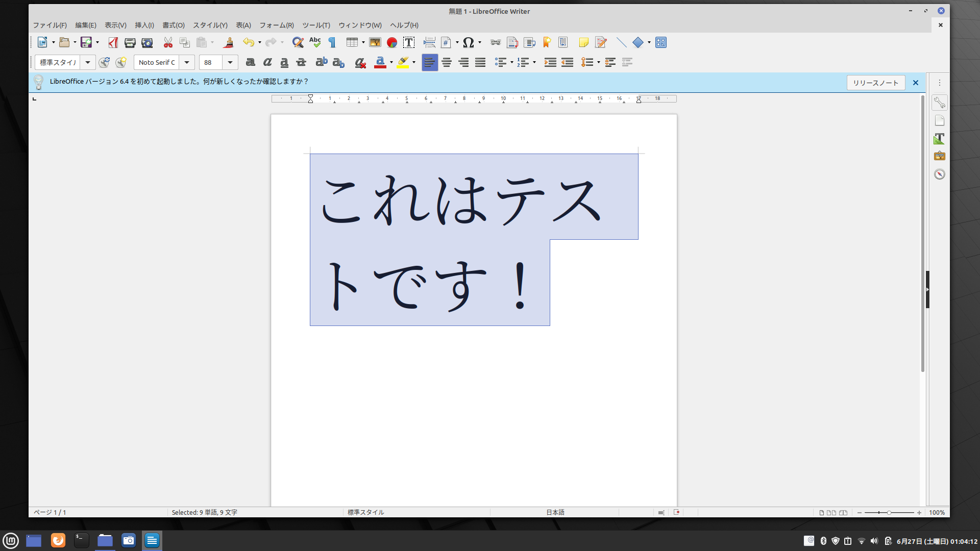Click the Clear direct formatting icon
Image resolution: width=980 pixels, height=551 pixels.
(x=360, y=62)
